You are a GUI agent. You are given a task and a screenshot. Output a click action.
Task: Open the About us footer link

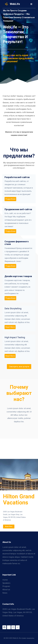pos(6,589)
